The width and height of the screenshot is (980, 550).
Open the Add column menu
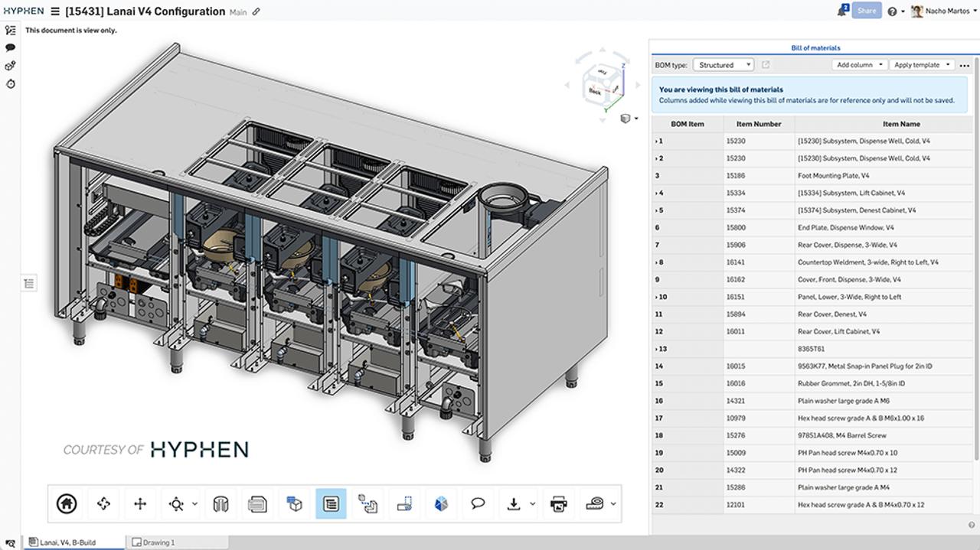pyautogui.click(x=858, y=64)
